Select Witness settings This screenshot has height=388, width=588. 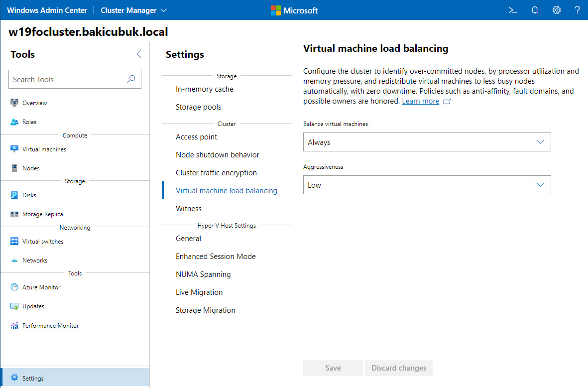(x=188, y=209)
